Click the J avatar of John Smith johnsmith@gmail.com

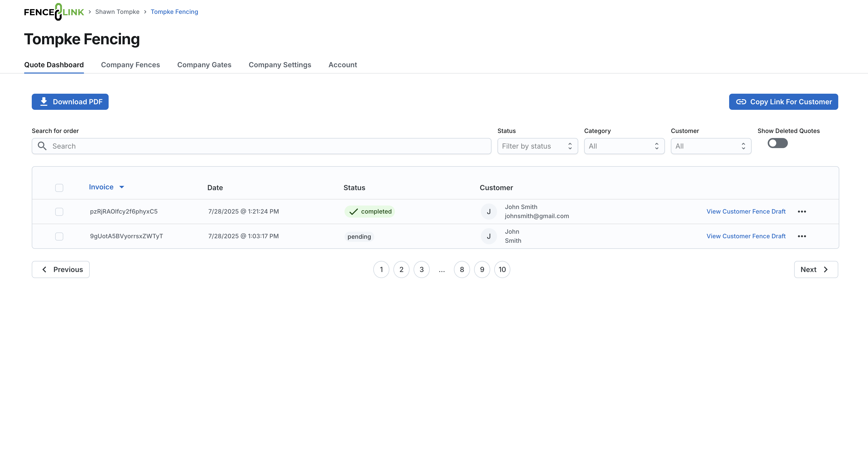click(489, 212)
